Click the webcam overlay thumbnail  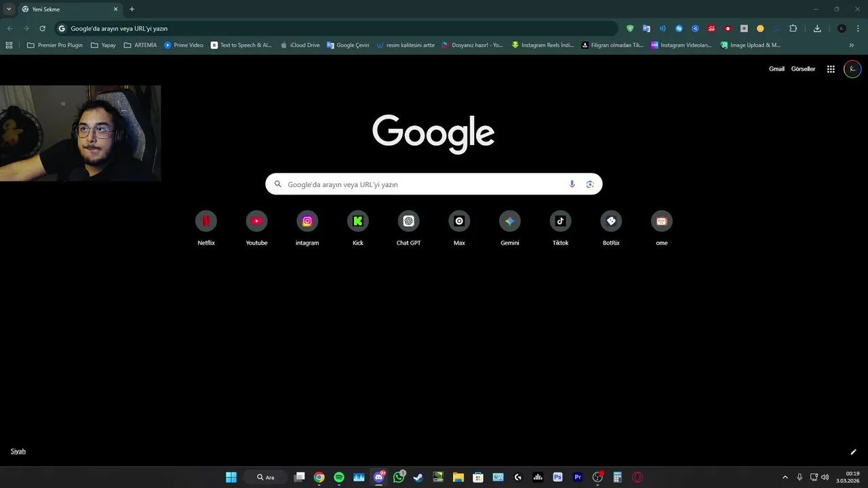(80, 133)
